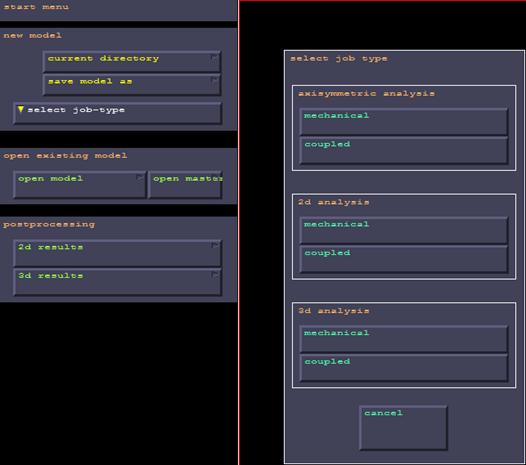
Task: Click the postprocessing heading
Action: pos(49,224)
